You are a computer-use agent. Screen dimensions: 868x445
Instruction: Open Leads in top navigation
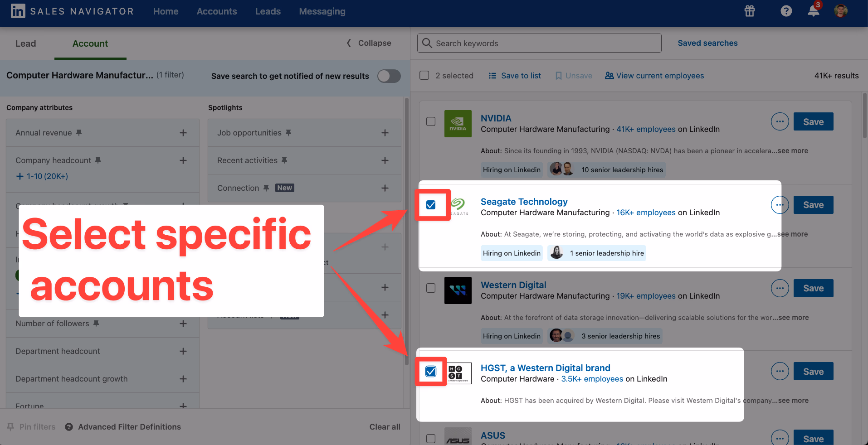268,11
